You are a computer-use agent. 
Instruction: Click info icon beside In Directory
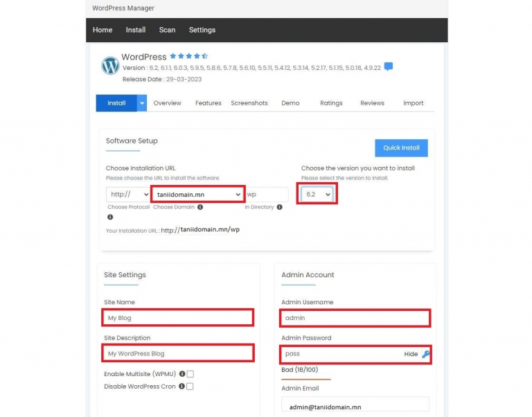(280, 207)
